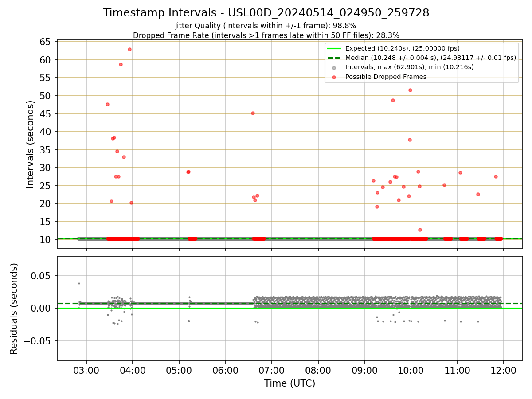Image resolution: width=532 pixels, height=399 pixels.
Task: Click the red dot marker in the legend
Action: point(334,77)
